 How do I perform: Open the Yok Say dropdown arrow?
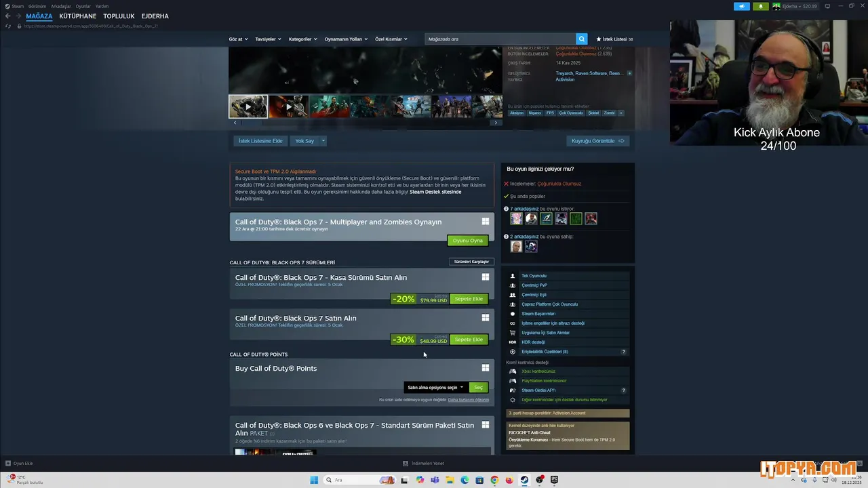pos(323,141)
